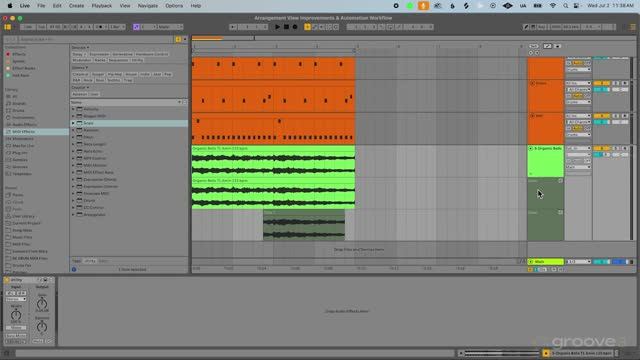
Task: Enable Draw Mode pencil icon
Action: tap(526, 27)
